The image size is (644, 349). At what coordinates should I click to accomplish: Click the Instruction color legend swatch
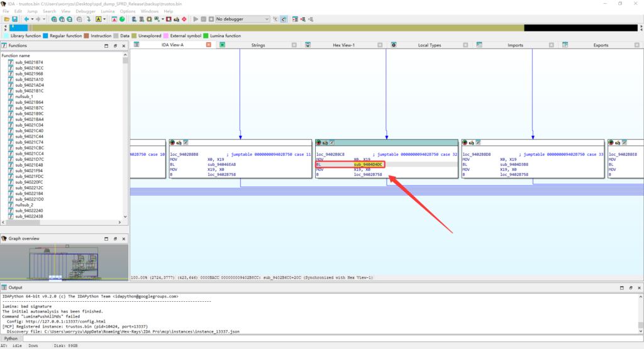pos(86,36)
